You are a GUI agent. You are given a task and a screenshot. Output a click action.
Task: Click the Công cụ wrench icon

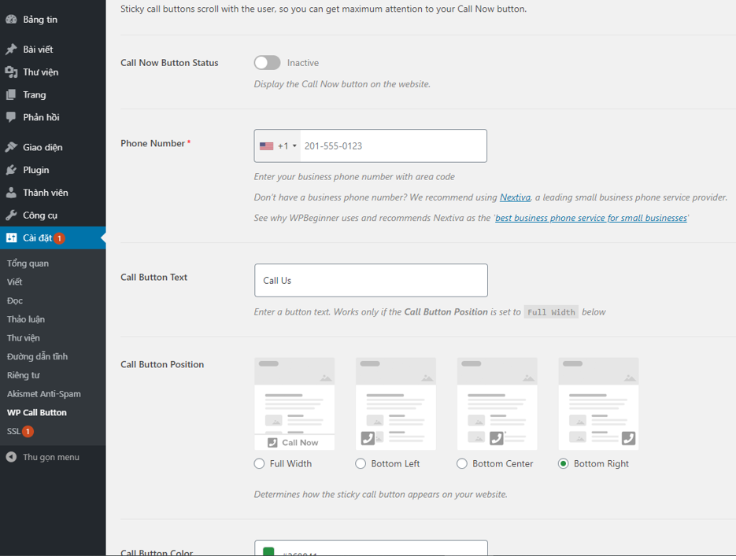11,216
